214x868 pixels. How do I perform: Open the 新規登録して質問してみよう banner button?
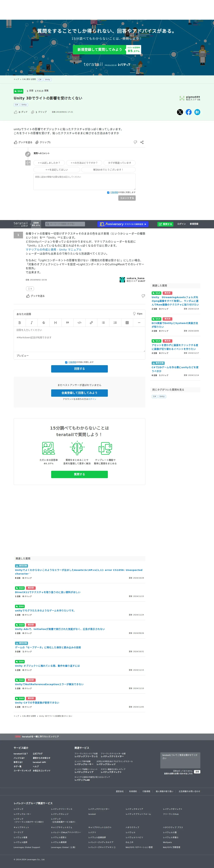100,50
